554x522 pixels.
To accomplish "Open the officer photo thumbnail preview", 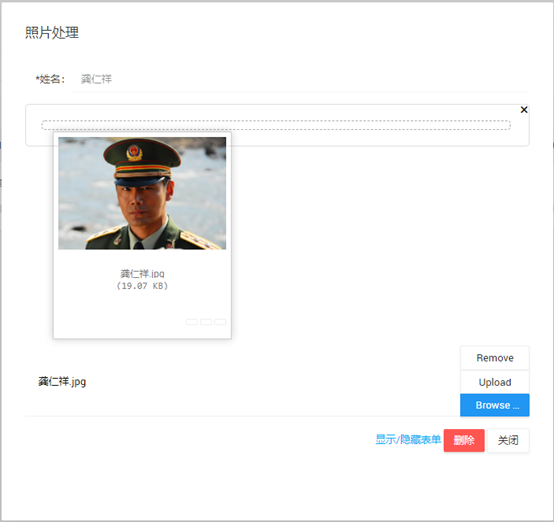I will pos(142,193).
